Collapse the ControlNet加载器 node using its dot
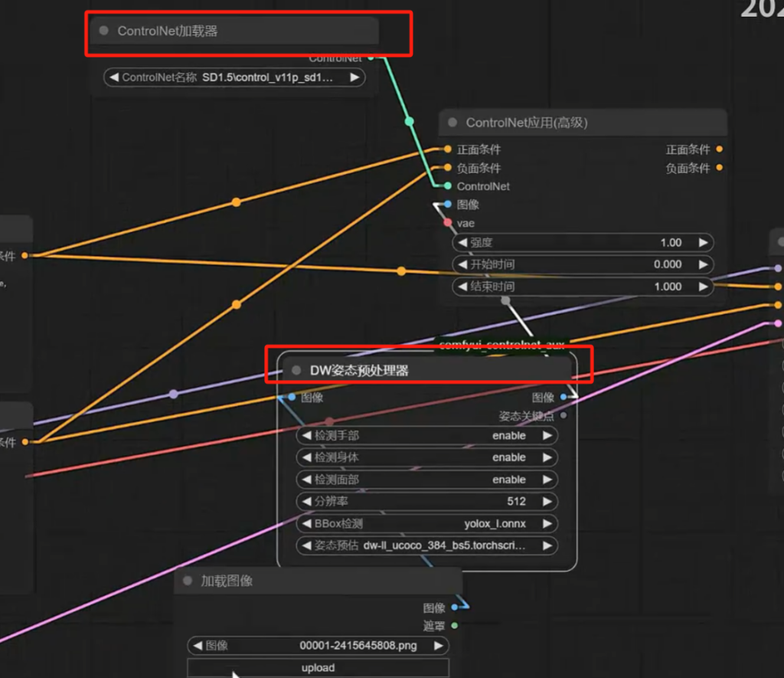Image resolution: width=784 pixels, height=678 pixels. (x=104, y=31)
